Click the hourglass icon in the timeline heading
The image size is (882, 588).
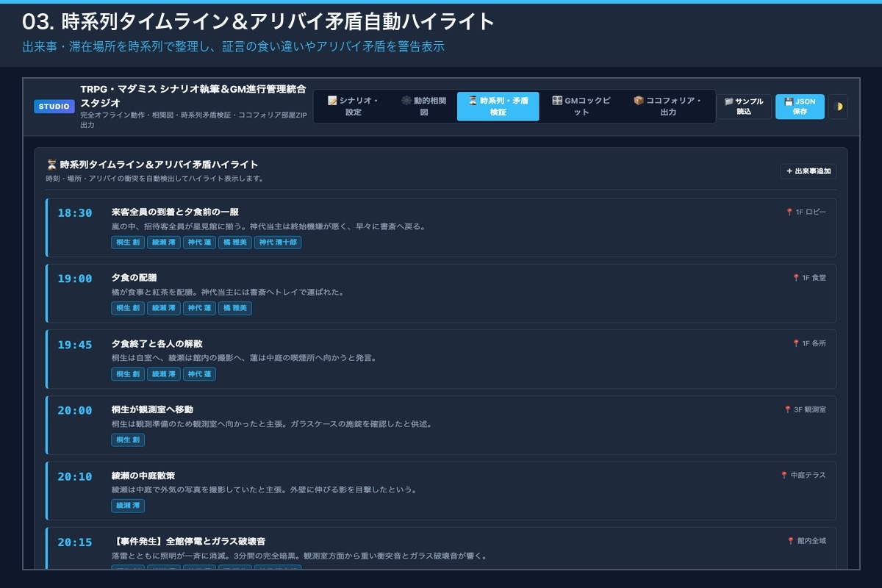(51, 165)
